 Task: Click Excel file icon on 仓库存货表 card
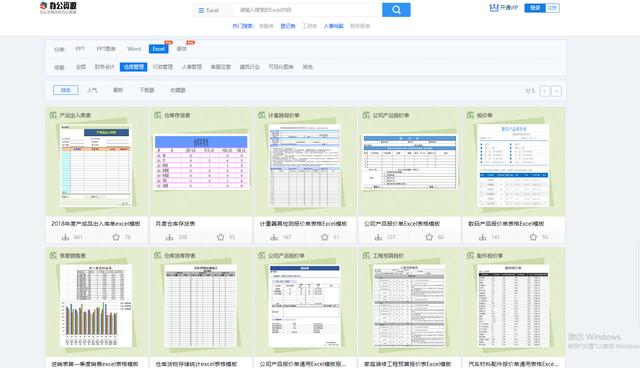pos(158,115)
